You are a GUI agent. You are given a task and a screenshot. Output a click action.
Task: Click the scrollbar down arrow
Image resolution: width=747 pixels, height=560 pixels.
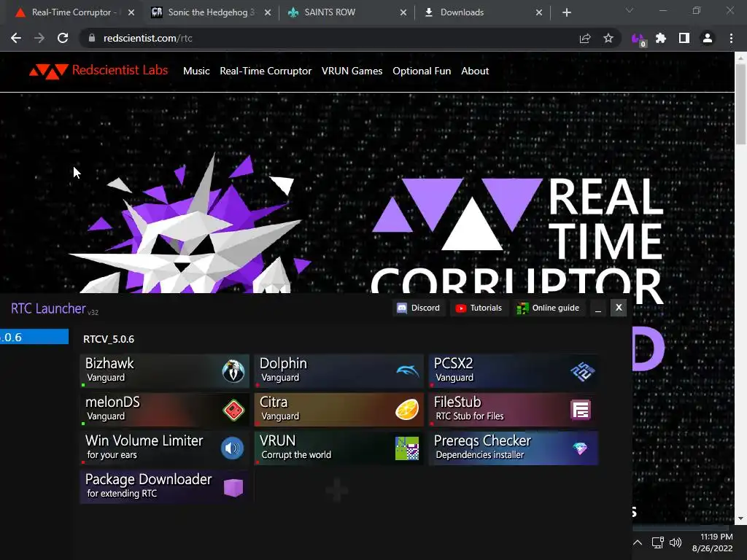coord(740,518)
